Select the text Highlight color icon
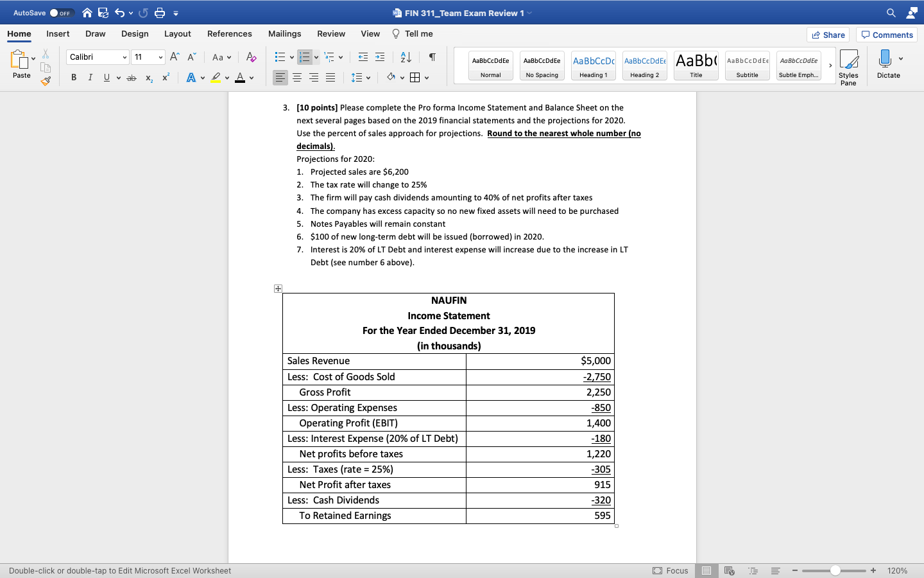This screenshot has width=924, height=578. 216,77
